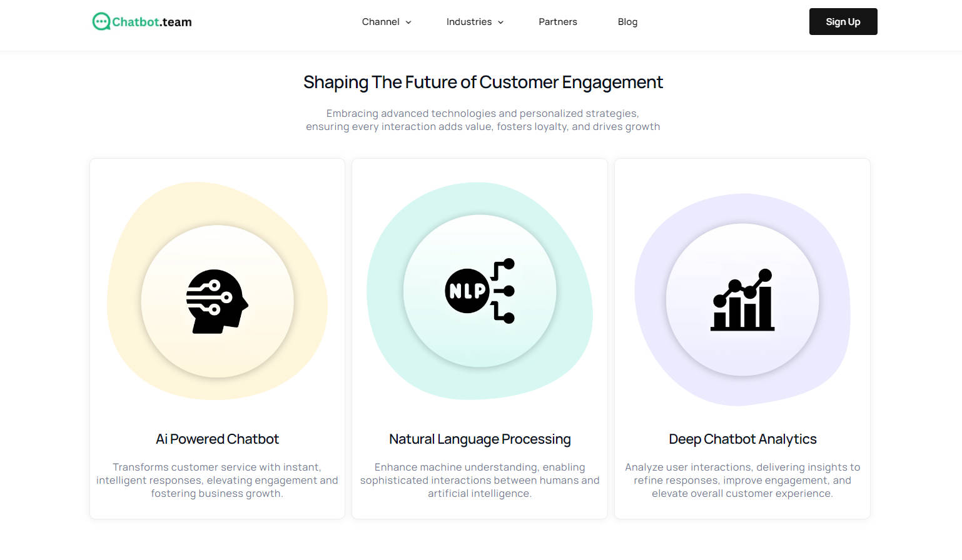This screenshot has height=560, width=962.
Task: Click the chevron next to Channel
Action: (409, 22)
